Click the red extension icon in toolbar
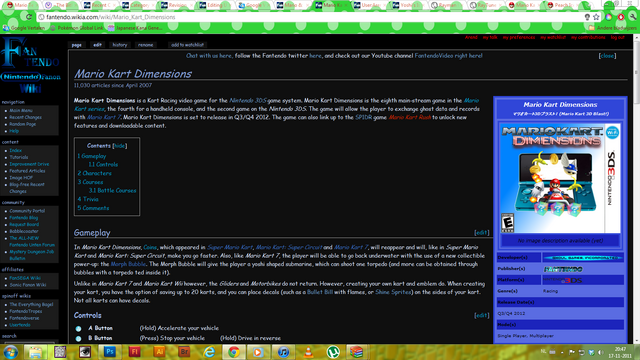 coord(621,17)
